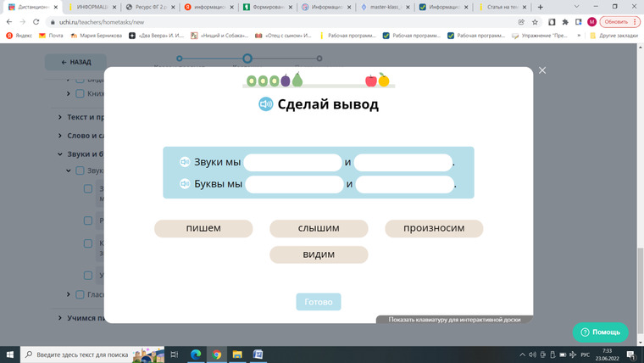Switch to the "master-klass" browser tab
Screen dimensions: 644x363
click(384, 7)
